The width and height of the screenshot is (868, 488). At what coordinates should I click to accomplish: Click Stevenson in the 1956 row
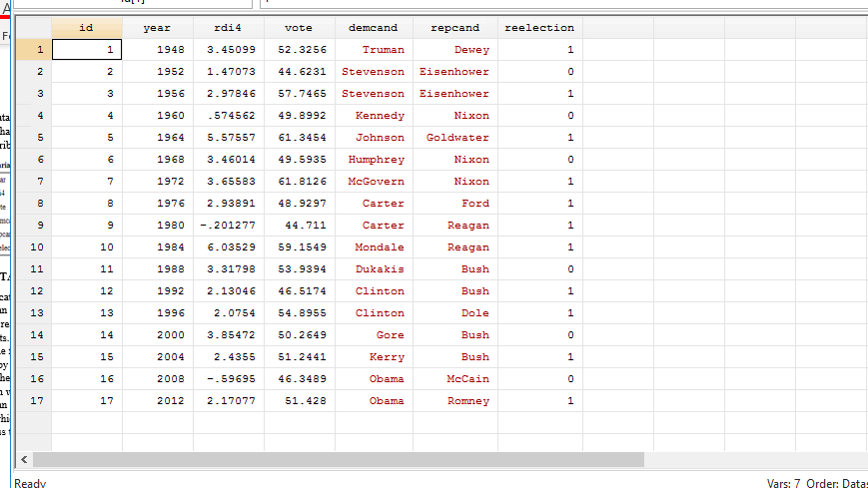(374, 94)
